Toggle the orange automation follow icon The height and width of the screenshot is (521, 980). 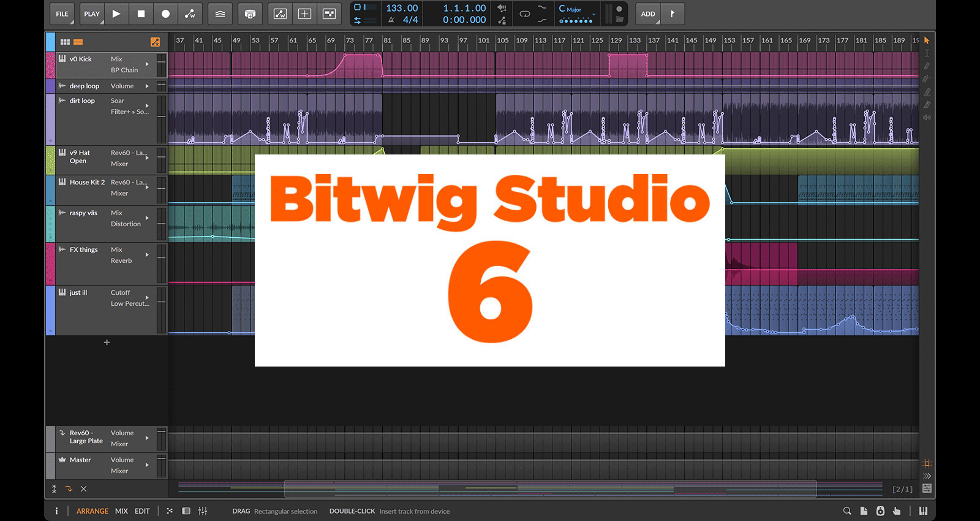(x=155, y=42)
